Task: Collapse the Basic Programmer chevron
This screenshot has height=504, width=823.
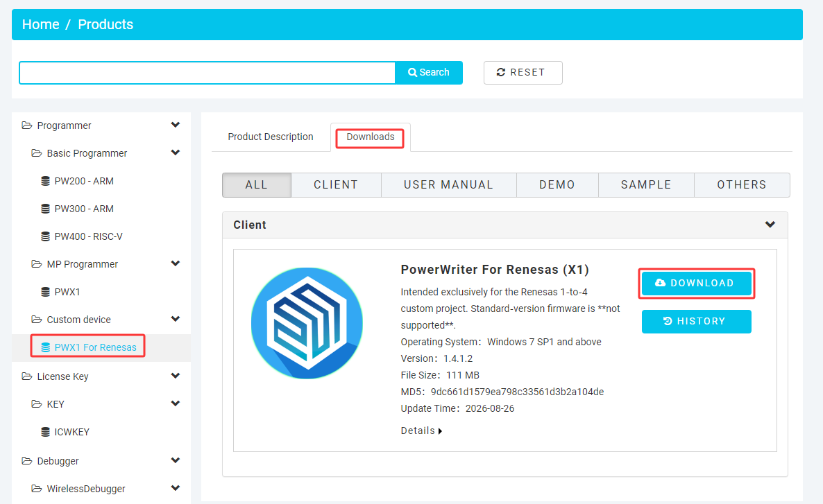Action: click(176, 153)
